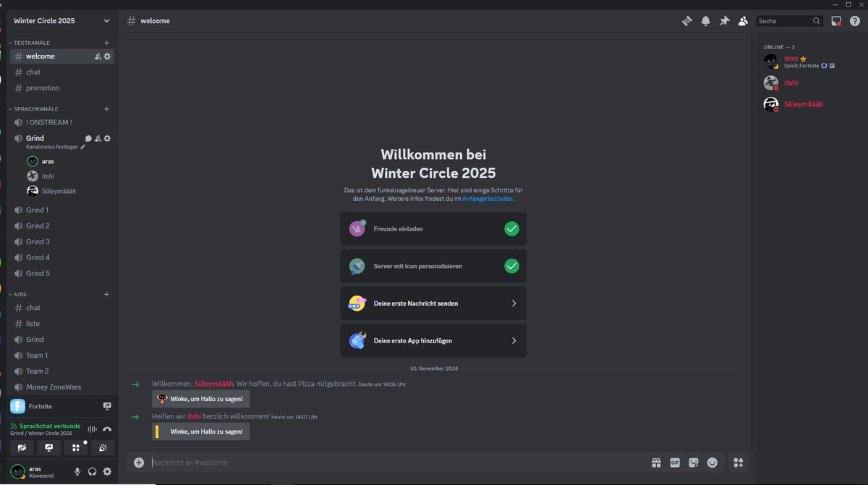Open Deine erste App hinzufügen card
The height and width of the screenshot is (485, 868).
(433, 340)
